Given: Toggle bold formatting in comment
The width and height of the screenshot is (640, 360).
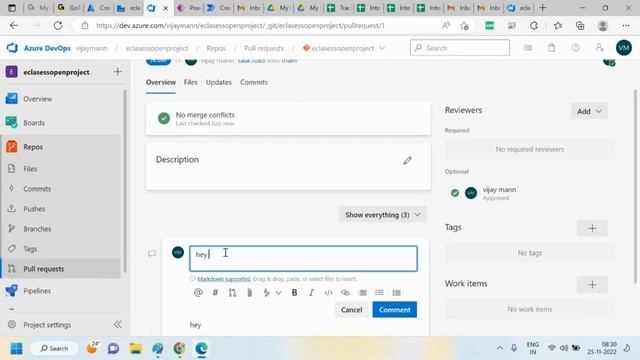Looking at the screenshot, I should tap(294, 292).
